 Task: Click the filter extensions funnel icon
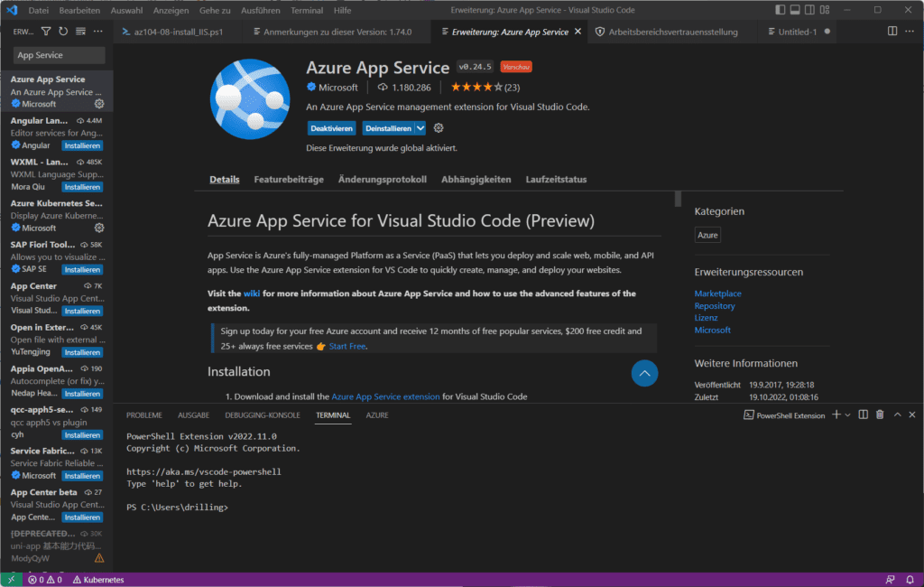(x=46, y=32)
